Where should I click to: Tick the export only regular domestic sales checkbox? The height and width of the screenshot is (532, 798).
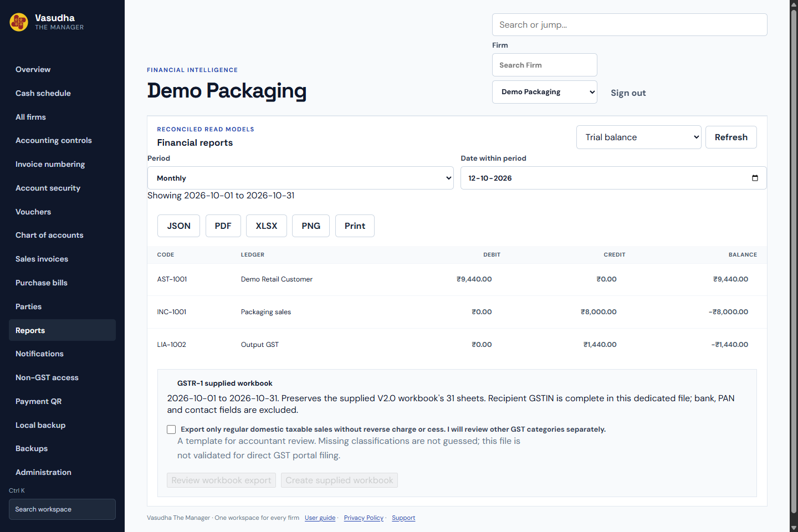[171, 429]
